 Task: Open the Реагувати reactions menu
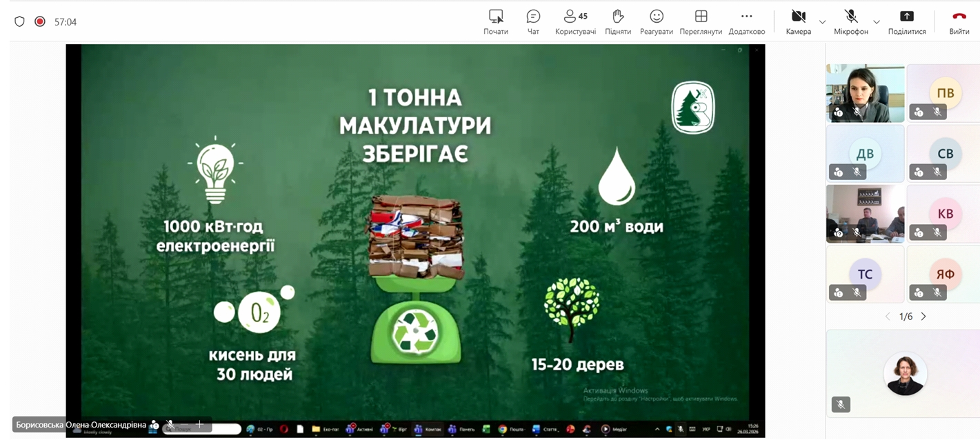click(657, 22)
